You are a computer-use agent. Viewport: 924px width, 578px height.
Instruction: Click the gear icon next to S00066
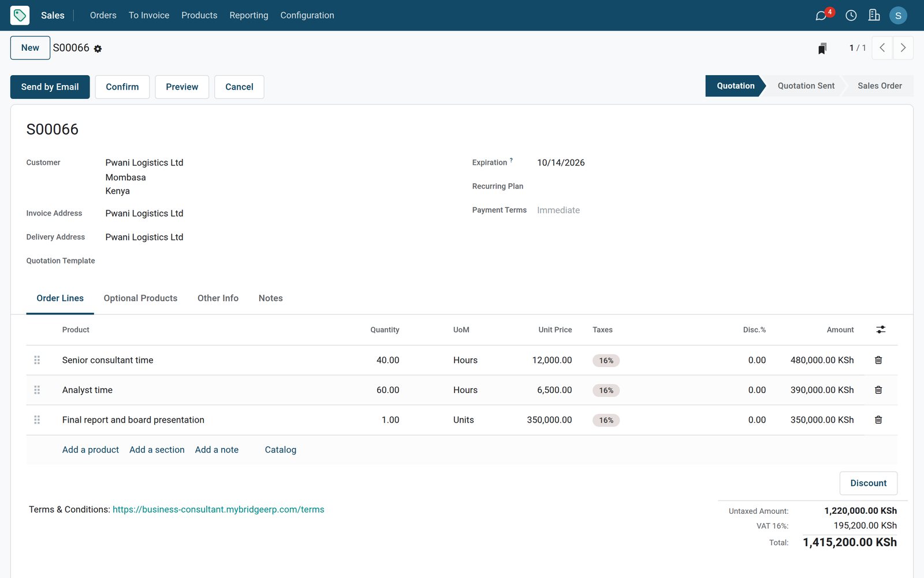[x=98, y=49]
